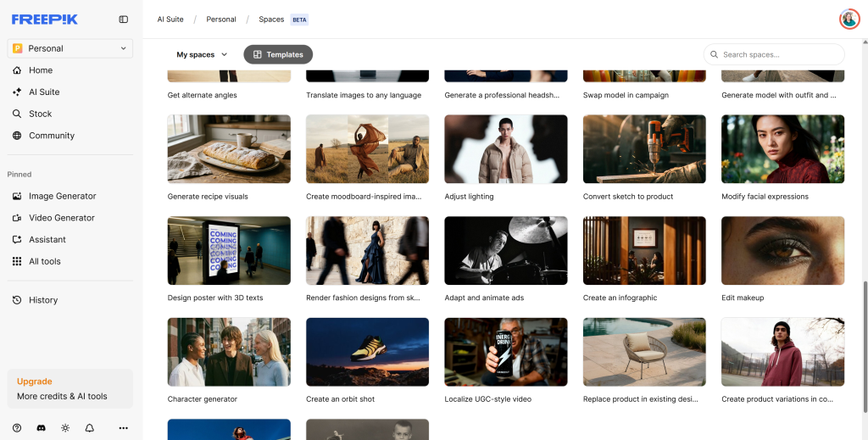
Task: Go to AI Suite breadcrumb
Action: [x=170, y=19]
